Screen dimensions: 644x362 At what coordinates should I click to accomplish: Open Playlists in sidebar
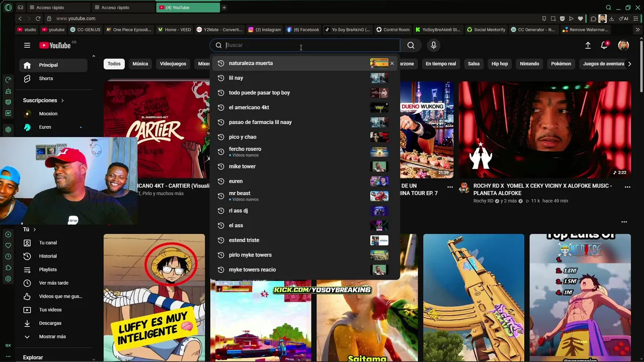54,269
